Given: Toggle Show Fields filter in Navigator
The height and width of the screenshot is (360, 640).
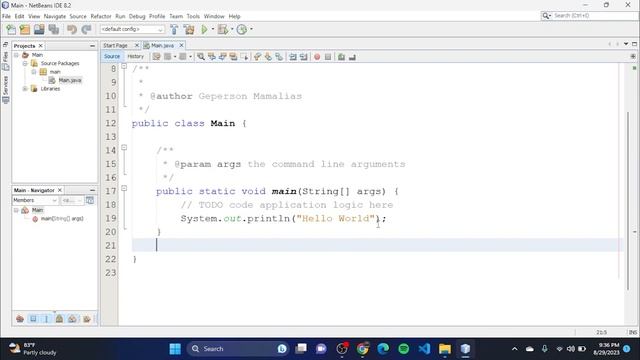Looking at the screenshot, I should click(33, 319).
